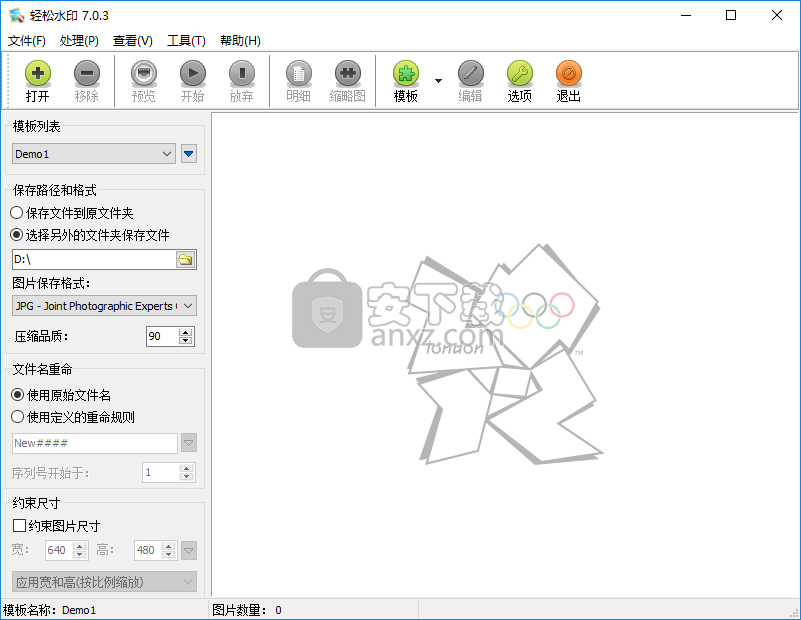Select 选择另外的文件夹保存文件 radio button
Image resolution: width=801 pixels, height=620 pixels.
17,235
